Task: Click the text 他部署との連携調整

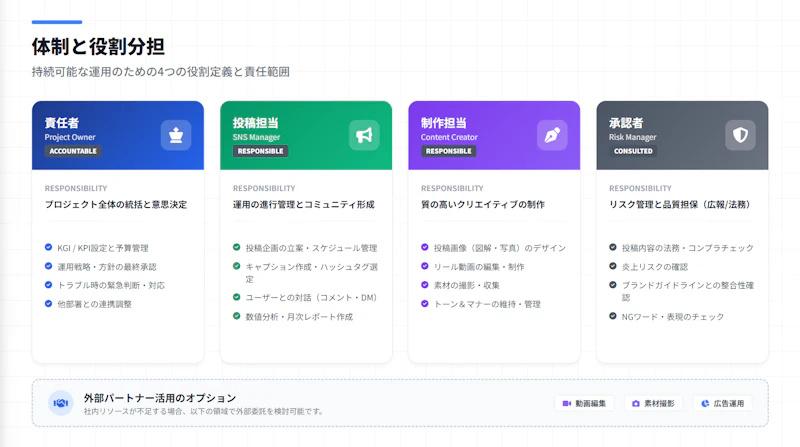Action: coord(94,304)
